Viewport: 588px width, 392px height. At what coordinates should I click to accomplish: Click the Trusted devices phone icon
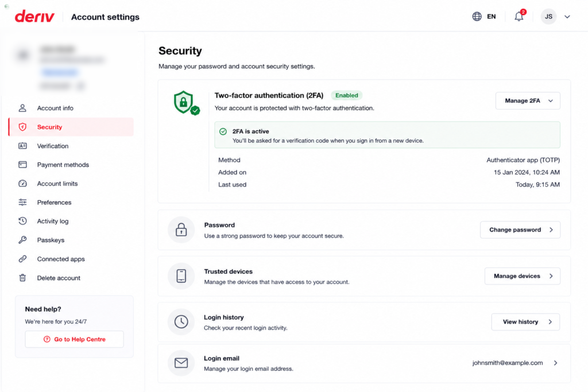tap(181, 276)
